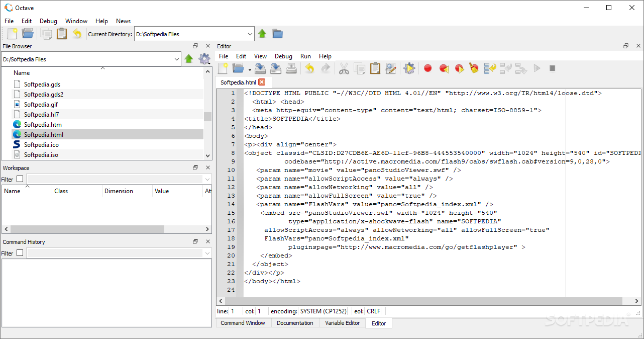Screen dimensions: 644x339
Task: Go up one directory next to Current Directory
Action: [x=262, y=34]
